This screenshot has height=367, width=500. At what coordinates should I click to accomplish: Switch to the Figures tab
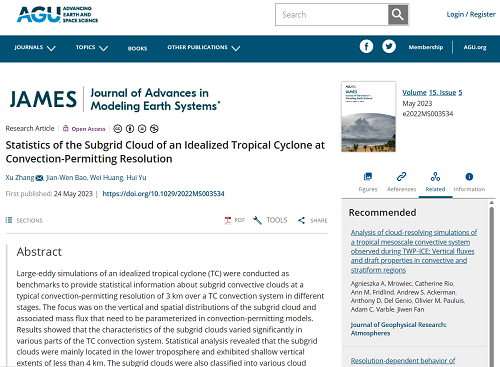tap(368, 182)
